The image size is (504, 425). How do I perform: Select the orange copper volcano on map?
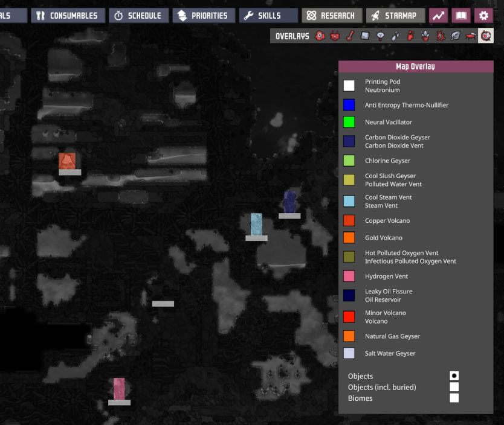tap(67, 161)
